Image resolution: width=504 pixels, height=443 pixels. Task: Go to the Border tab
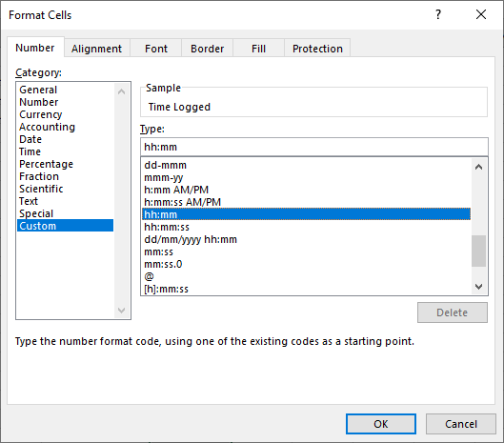[207, 49]
